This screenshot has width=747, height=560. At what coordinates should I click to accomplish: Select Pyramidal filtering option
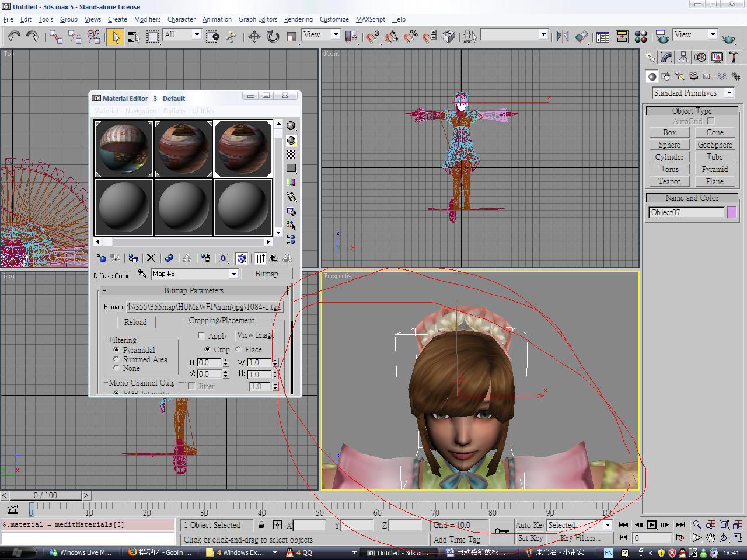(x=116, y=349)
